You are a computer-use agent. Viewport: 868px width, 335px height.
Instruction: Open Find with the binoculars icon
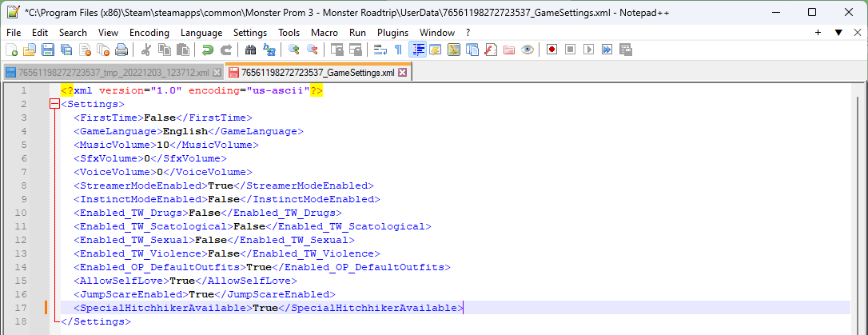[251, 50]
